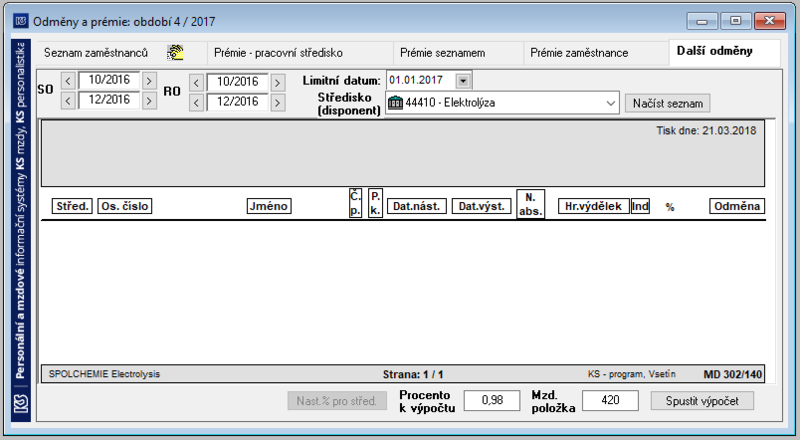Maximize the Odměny a prémie window
The image size is (800, 440).
tap(735, 21)
